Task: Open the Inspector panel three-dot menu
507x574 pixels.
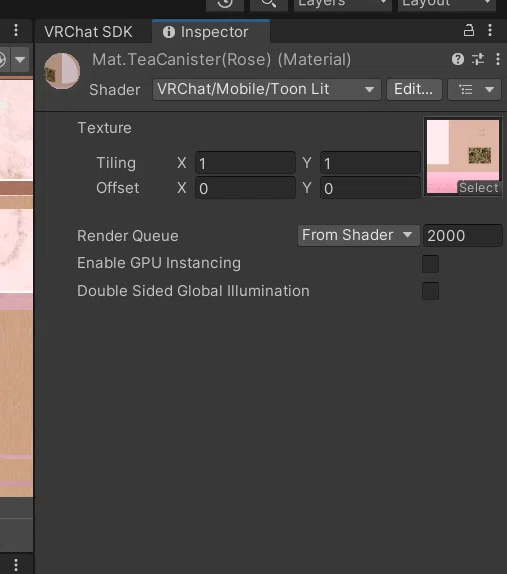Action: point(490,30)
